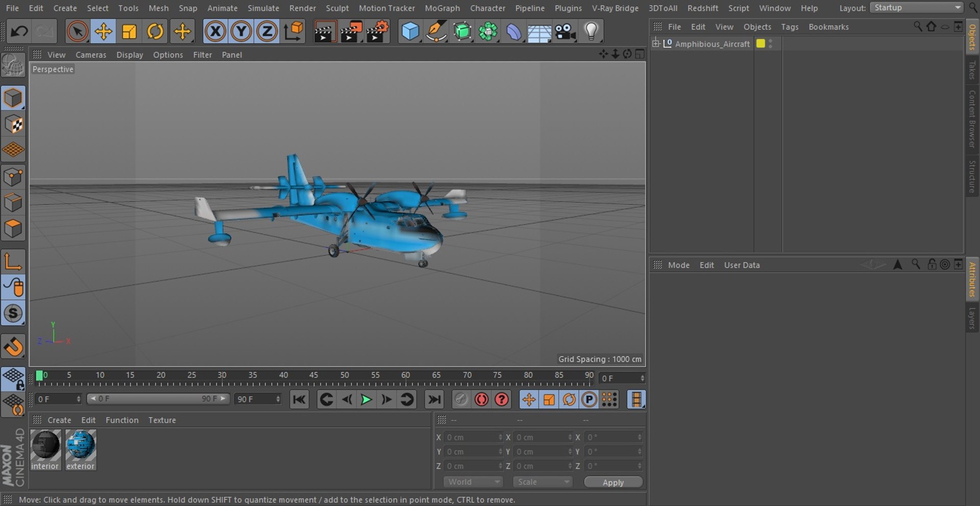Image resolution: width=980 pixels, height=506 pixels.
Task: Select the Move tool in top toolbar
Action: click(x=103, y=32)
